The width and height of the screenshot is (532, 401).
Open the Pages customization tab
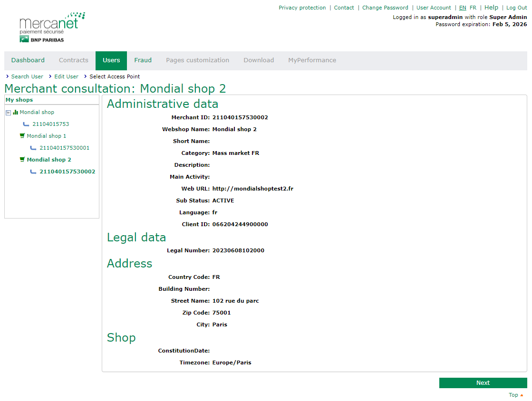click(197, 60)
